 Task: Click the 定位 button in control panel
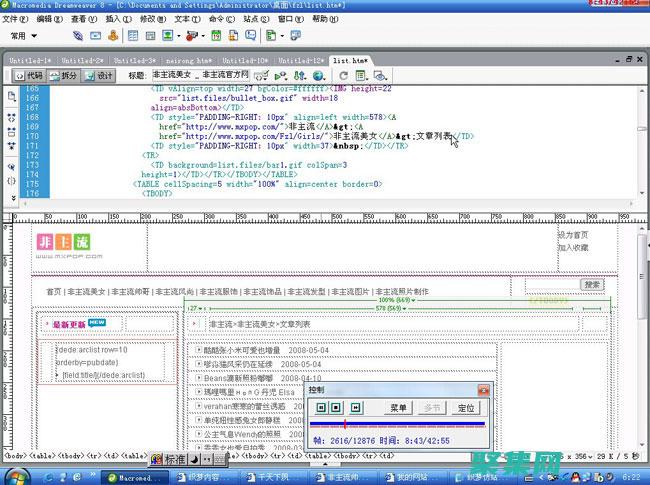pos(466,408)
